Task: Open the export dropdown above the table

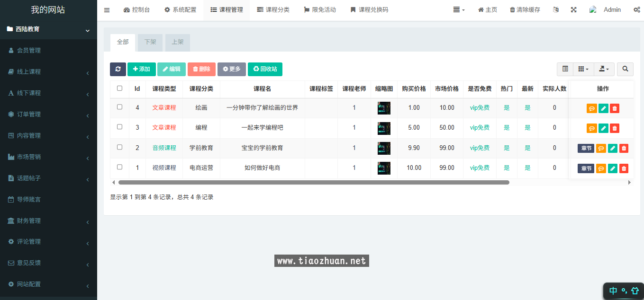Action: point(604,69)
